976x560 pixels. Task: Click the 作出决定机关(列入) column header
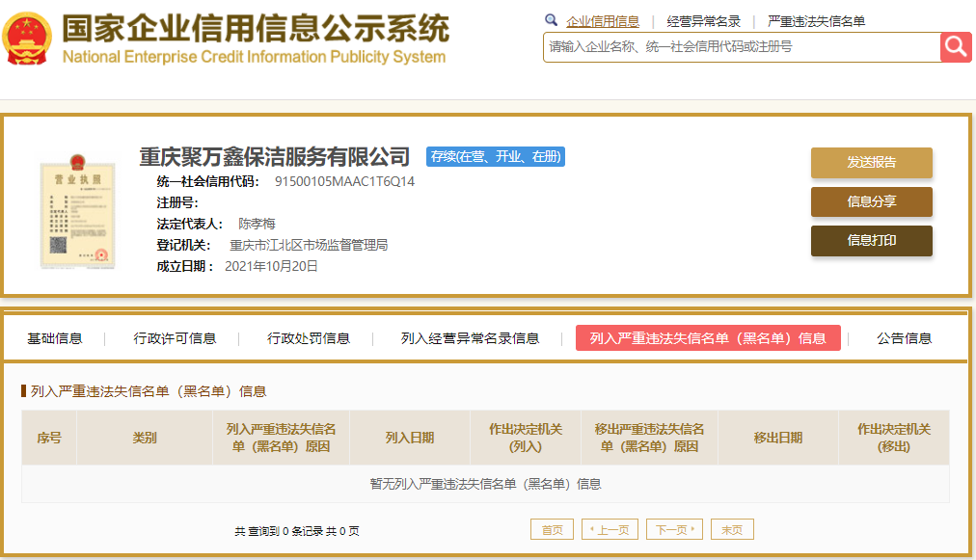tap(526, 438)
